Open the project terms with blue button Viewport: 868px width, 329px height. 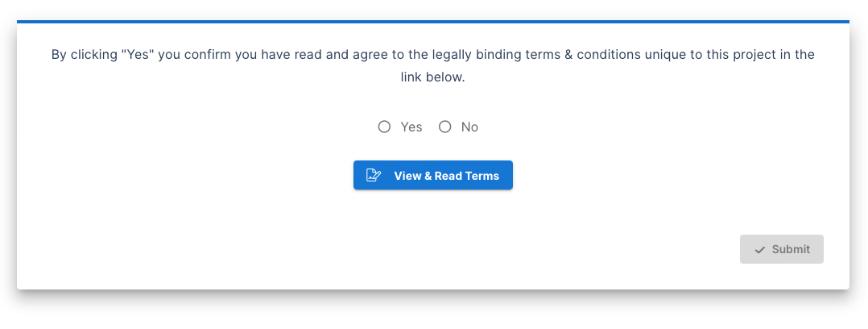click(433, 175)
